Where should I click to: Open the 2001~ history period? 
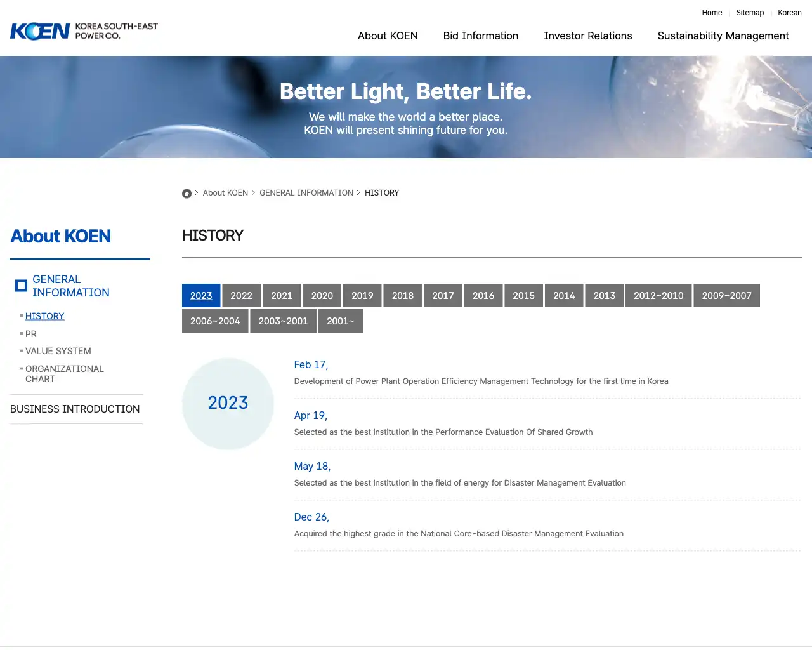341,321
